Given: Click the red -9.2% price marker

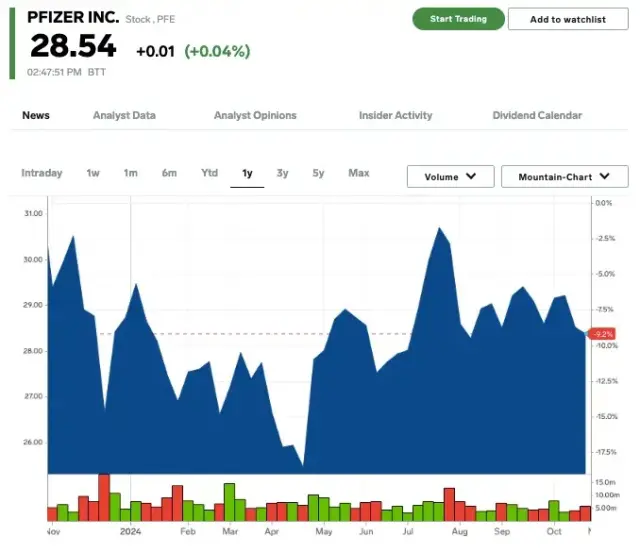Looking at the screenshot, I should (603, 334).
